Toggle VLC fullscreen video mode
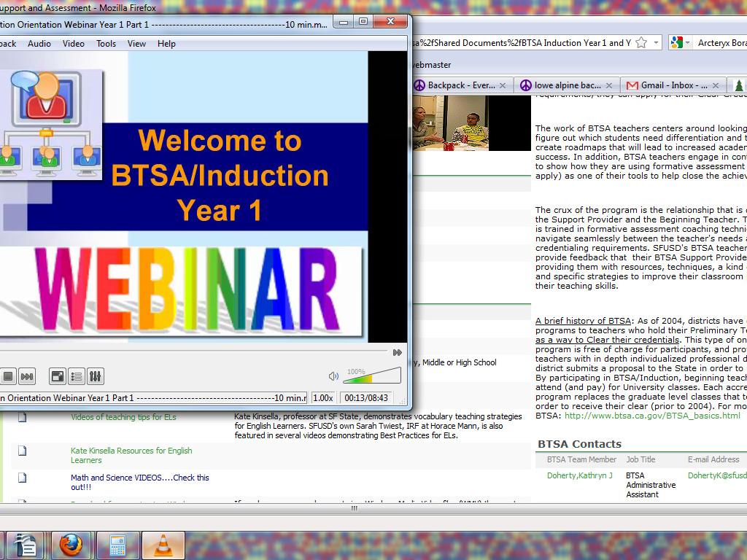 click(x=57, y=376)
